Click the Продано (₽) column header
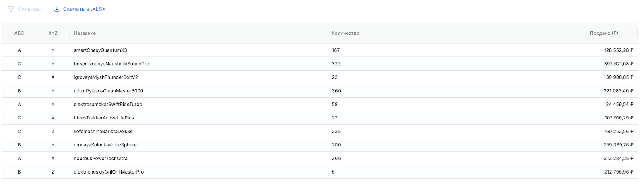 [x=604, y=33]
